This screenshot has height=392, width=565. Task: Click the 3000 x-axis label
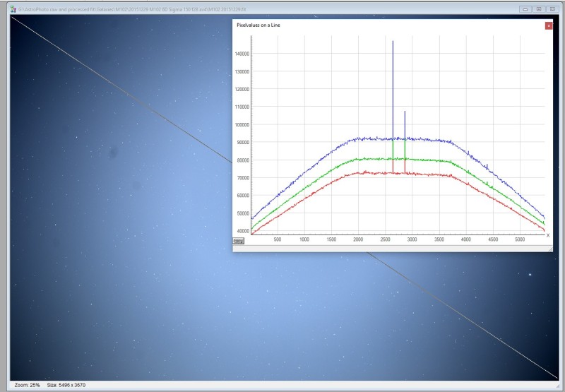pos(412,239)
